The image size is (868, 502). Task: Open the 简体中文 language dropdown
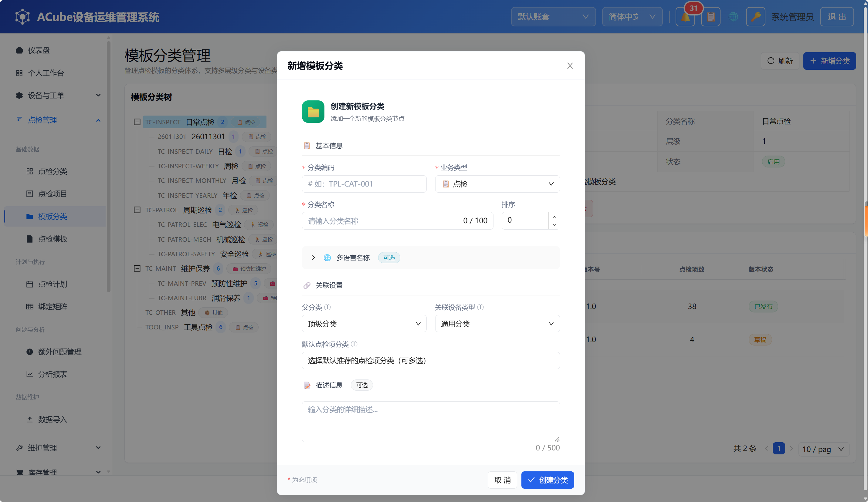tap(632, 16)
